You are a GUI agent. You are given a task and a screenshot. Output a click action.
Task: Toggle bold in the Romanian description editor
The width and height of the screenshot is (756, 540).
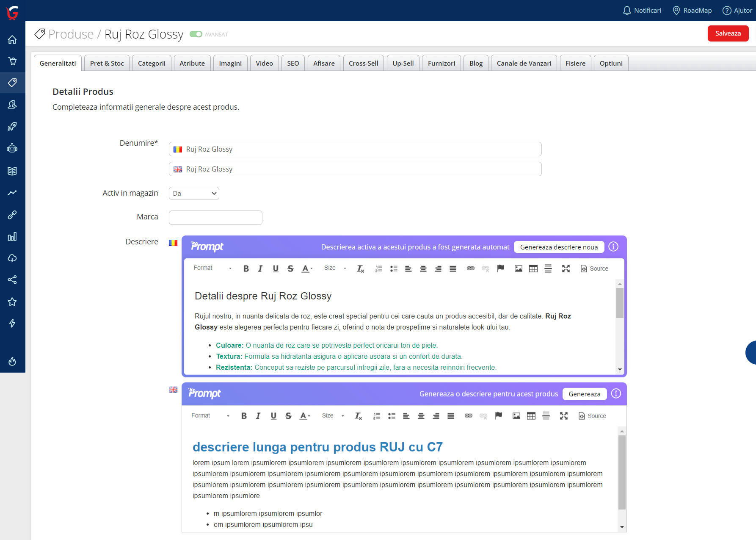[x=246, y=269]
